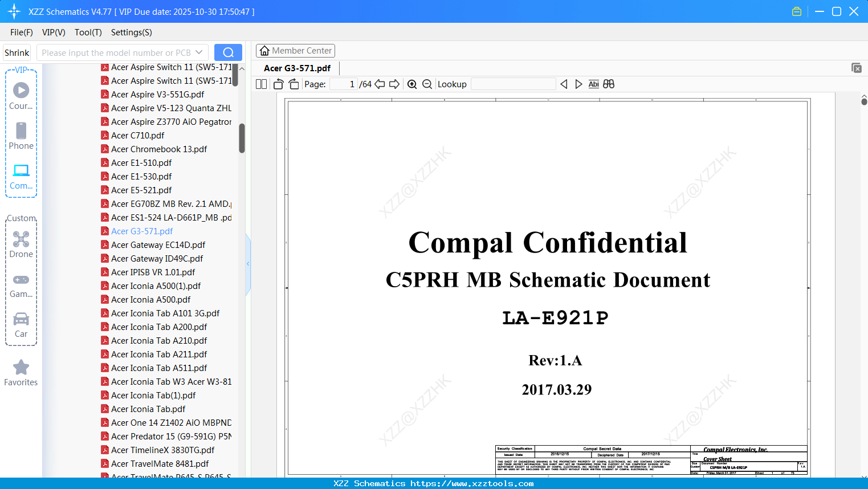Screen dimensions: 868x489
Task: Click the file list scroll-up arrow
Action: coord(242,68)
